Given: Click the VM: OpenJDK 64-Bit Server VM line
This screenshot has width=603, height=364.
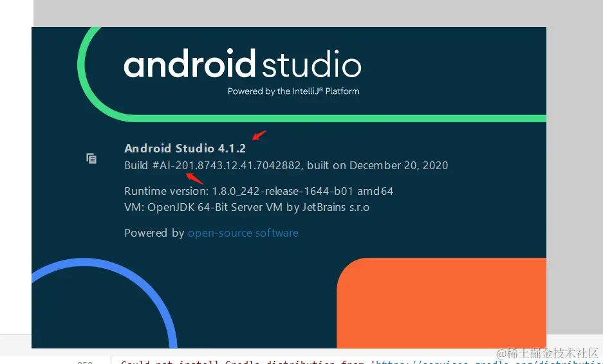Looking at the screenshot, I should tap(247, 208).
